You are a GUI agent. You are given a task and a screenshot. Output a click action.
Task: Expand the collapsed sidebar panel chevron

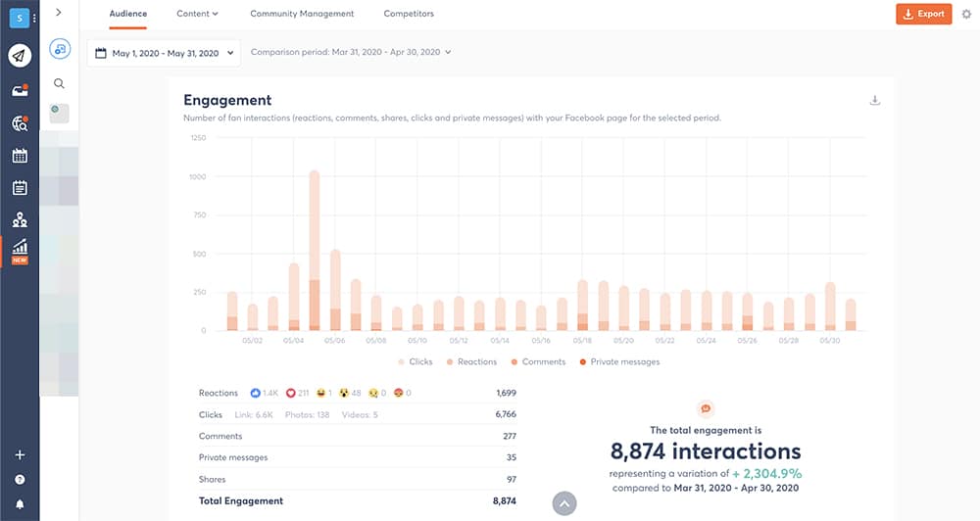[60, 12]
